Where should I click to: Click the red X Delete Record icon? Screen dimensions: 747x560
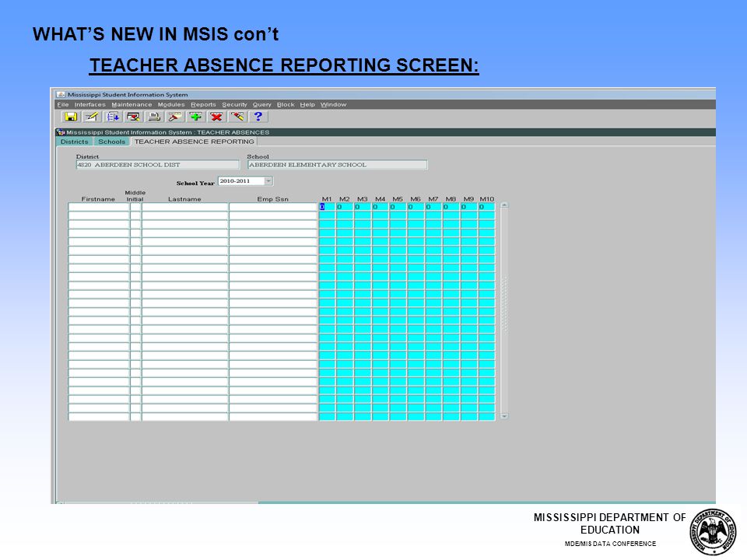pos(216,117)
